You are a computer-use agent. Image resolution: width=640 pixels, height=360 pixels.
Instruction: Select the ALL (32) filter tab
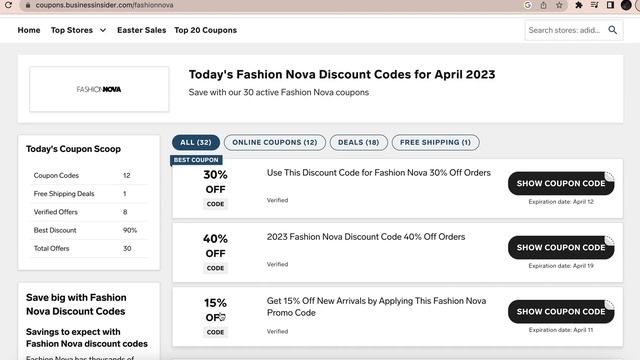pyautogui.click(x=196, y=142)
